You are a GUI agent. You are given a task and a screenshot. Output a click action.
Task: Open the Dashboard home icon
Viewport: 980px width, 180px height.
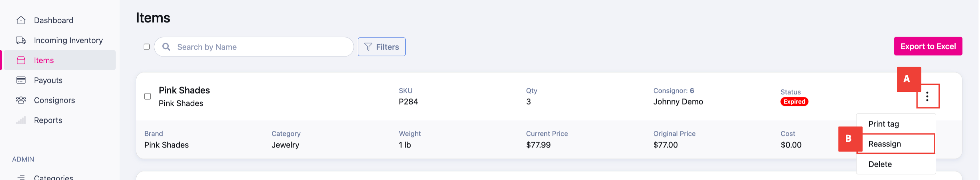21,20
